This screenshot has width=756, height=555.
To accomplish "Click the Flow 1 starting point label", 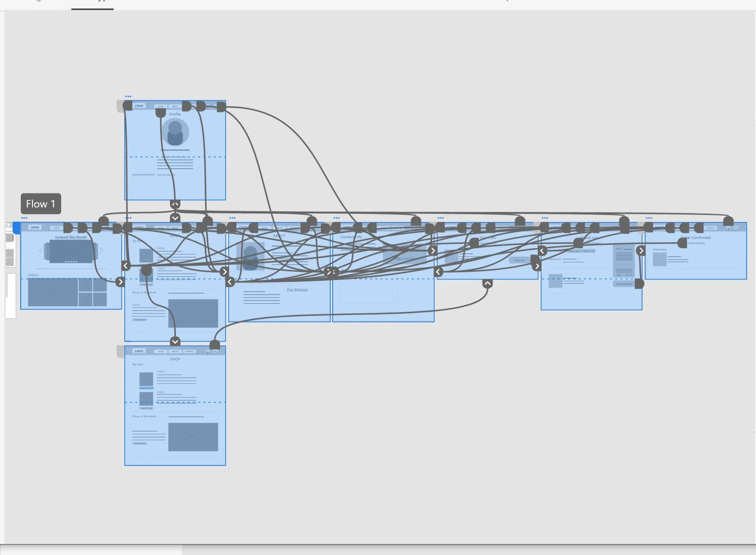I will click(x=41, y=203).
